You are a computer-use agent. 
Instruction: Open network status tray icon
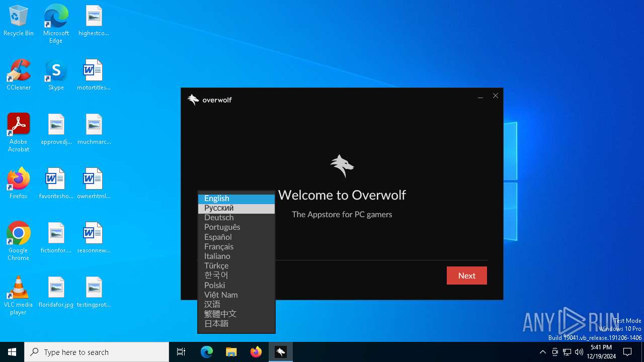(x=567, y=352)
